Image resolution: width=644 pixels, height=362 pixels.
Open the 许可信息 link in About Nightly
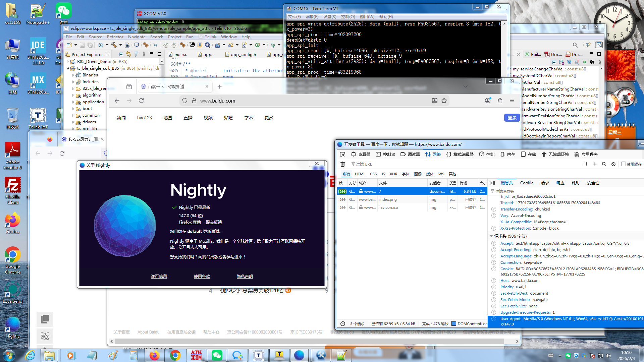click(159, 277)
